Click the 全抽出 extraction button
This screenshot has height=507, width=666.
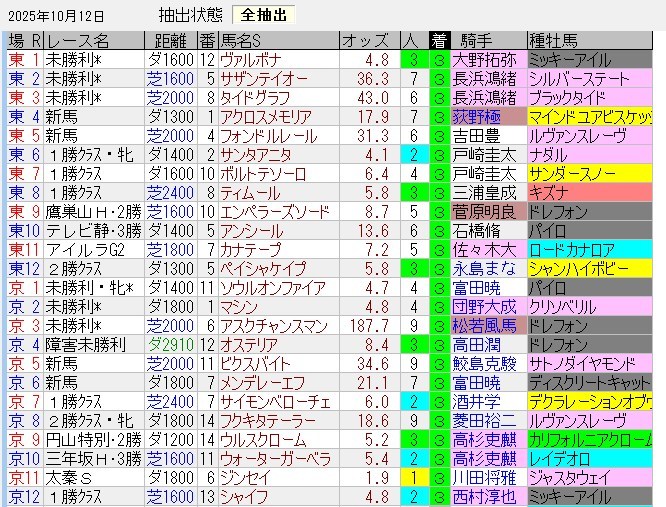click(264, 15)
